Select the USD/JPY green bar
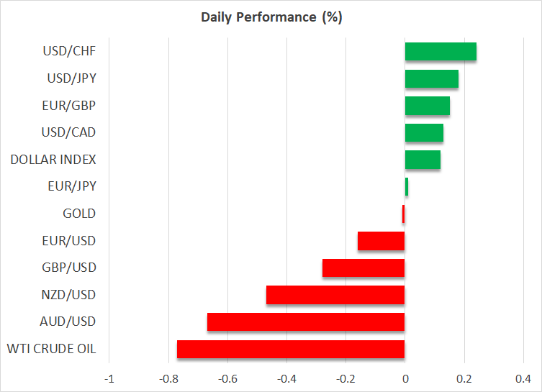The image size is (542, 392). click(431, 78)
